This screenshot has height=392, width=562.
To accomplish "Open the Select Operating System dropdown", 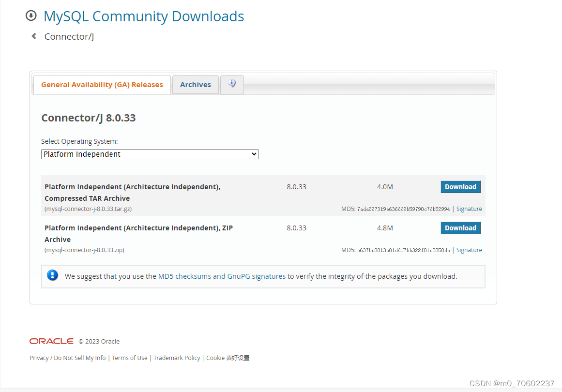I will click(150, 154).
